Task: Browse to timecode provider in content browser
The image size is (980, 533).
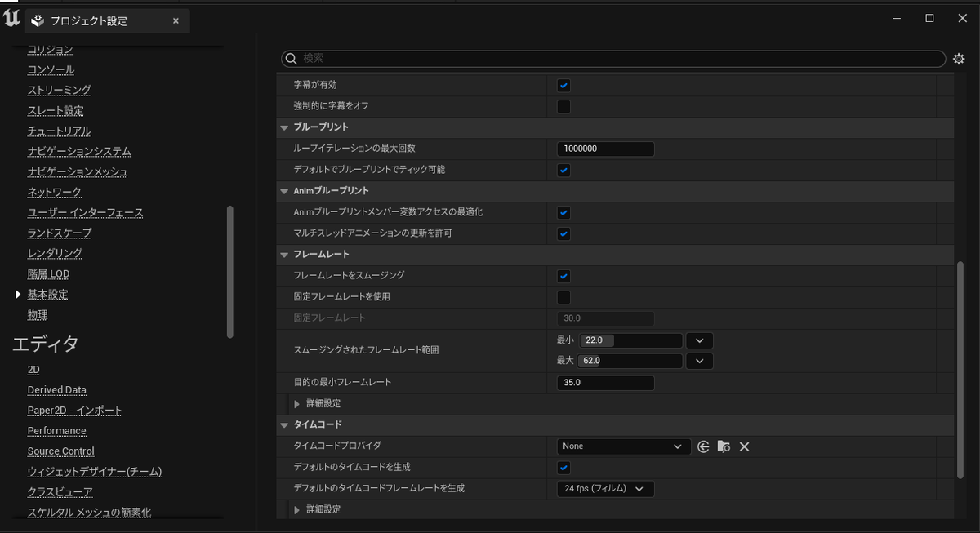Action: pos(724,446)
